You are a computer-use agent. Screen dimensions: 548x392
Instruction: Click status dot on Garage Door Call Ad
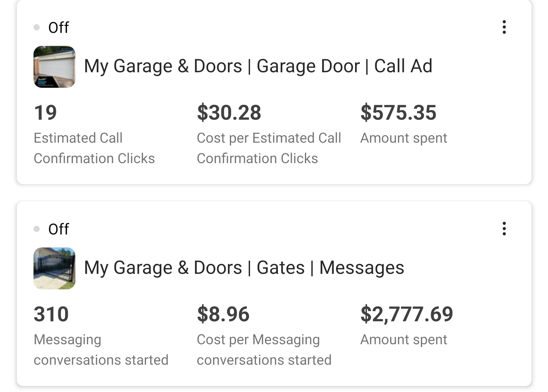point(37,28)
